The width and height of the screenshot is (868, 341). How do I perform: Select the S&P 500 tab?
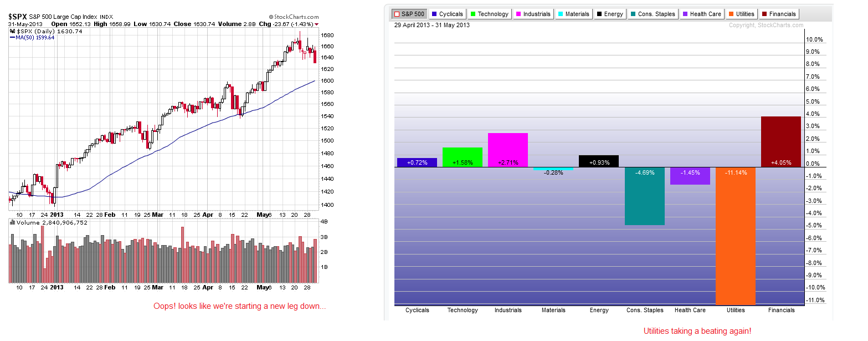[408, 14]
